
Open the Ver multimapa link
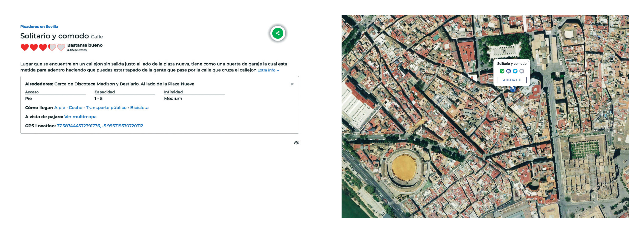tap(80, 117)
